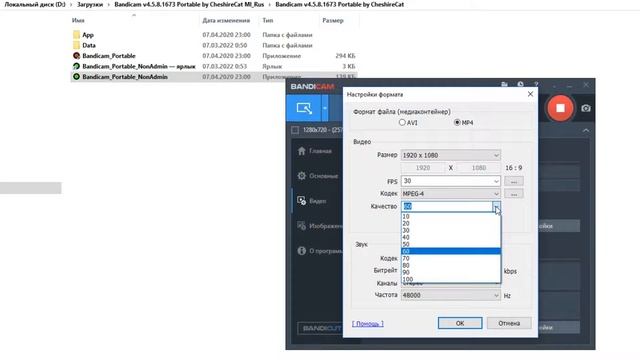
Task: Collapse the Bandicam panel chevron
Action: click(x=586, y=130)
